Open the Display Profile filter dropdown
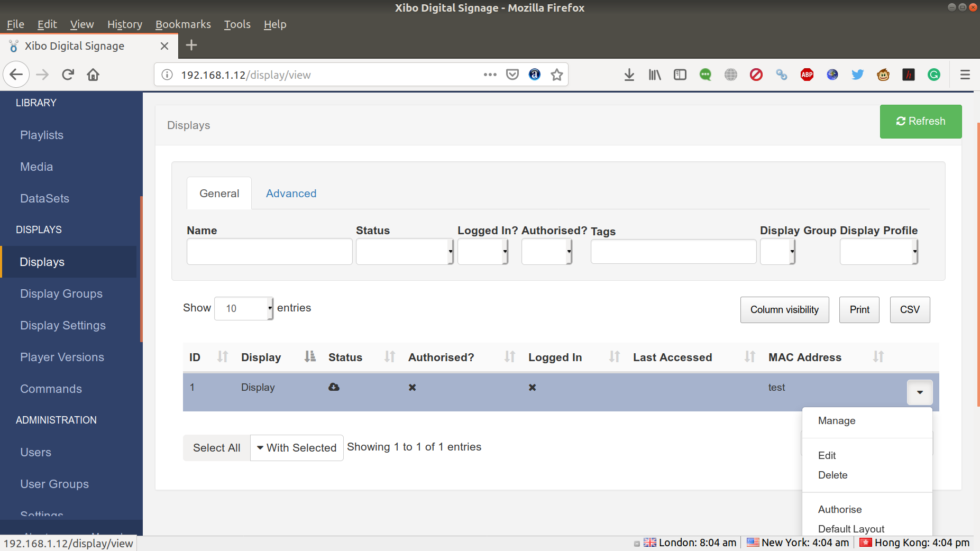The image size is (980, 551). click(879, 251)
